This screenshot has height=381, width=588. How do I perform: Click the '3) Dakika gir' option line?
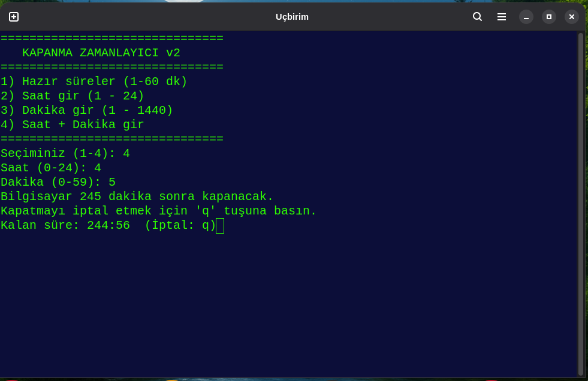pyautogui.click(x=86, y=110)
